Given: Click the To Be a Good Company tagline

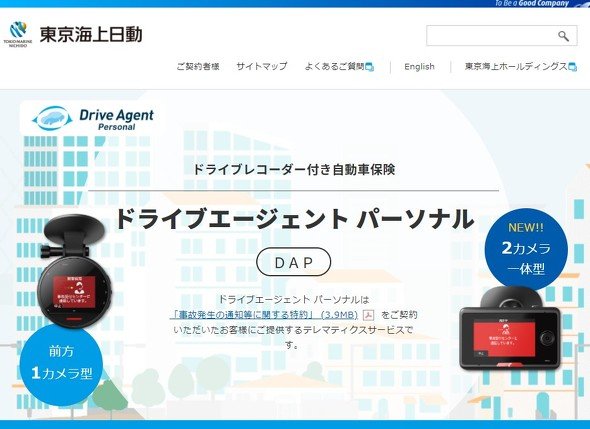Looking at the screenshot, I should 532,3.
